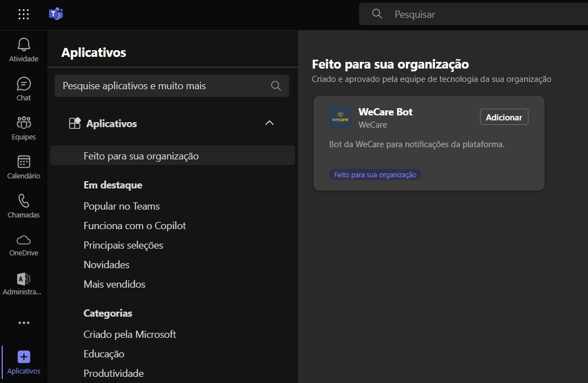Screen dimensions: 588x383
Task: Open Produtividade category
Action: pyautogui.click(x=114, y=373)
